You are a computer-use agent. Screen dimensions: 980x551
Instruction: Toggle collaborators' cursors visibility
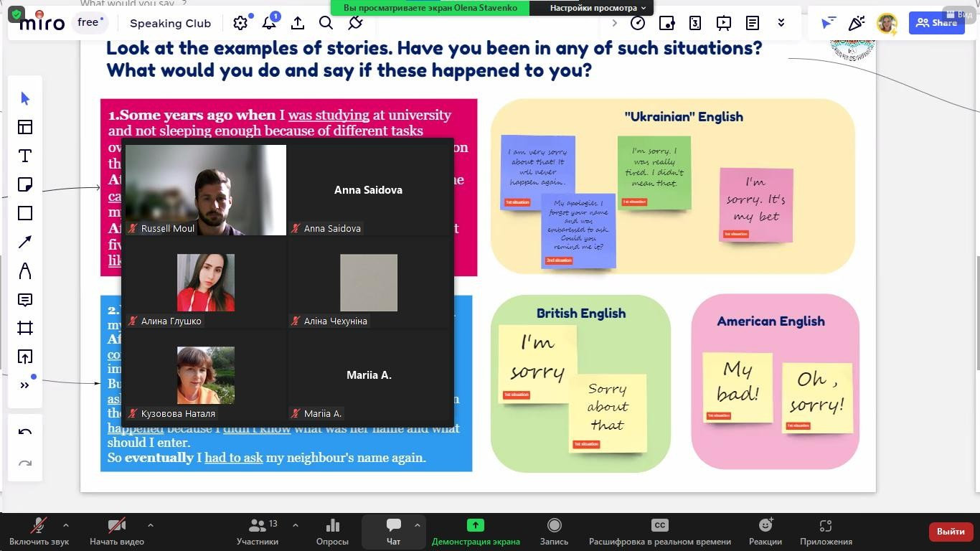828,23
